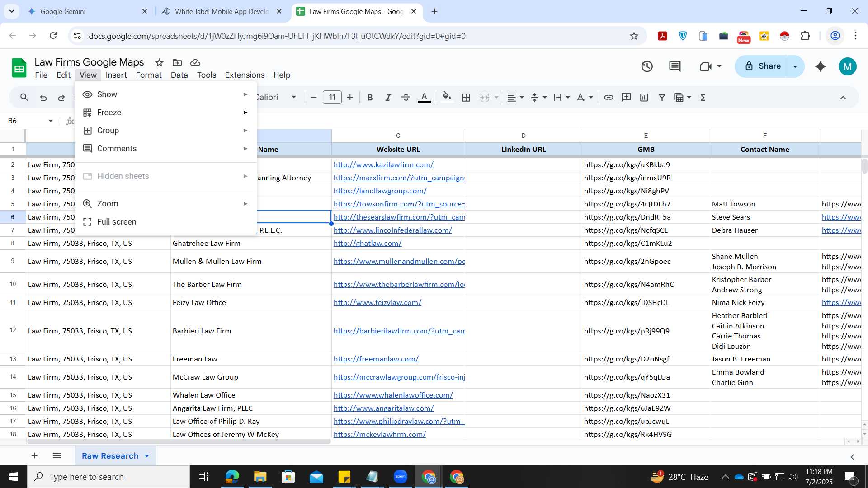Open the Zoom app from the taskbar
The width and height of the screenshot is (868, 488).
[401, 477]
